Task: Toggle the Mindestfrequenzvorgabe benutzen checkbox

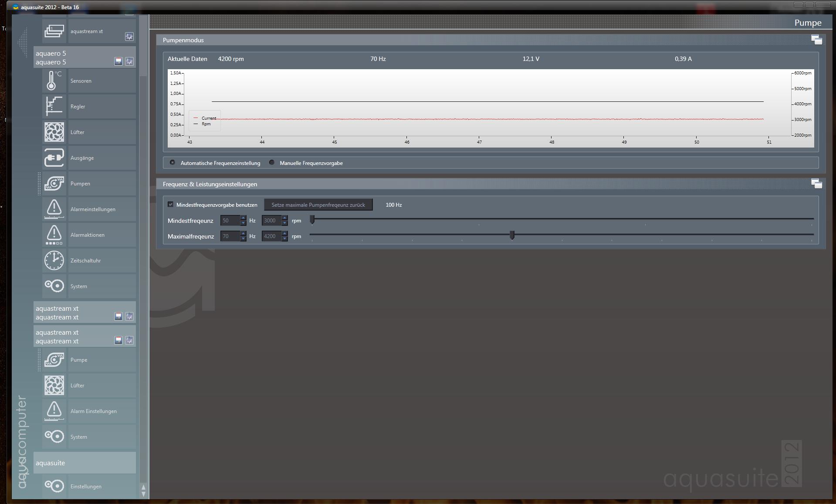Action: tap(170, 205)
